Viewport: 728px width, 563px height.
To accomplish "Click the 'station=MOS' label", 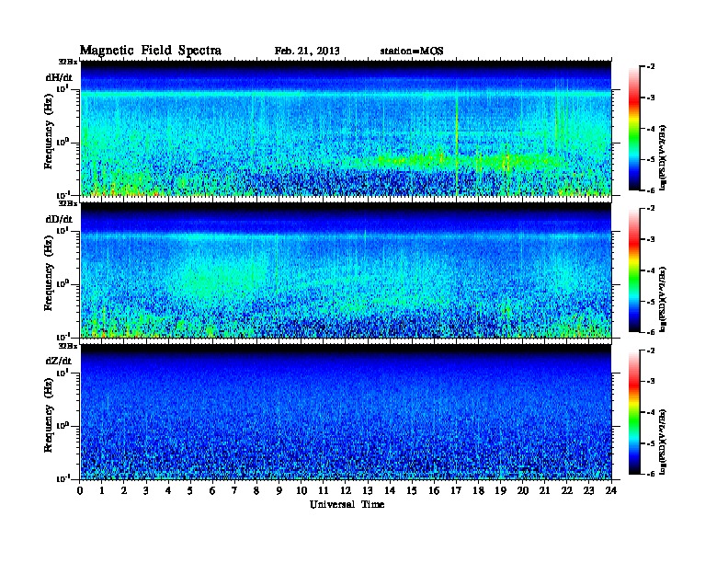I will click(412, 52).
